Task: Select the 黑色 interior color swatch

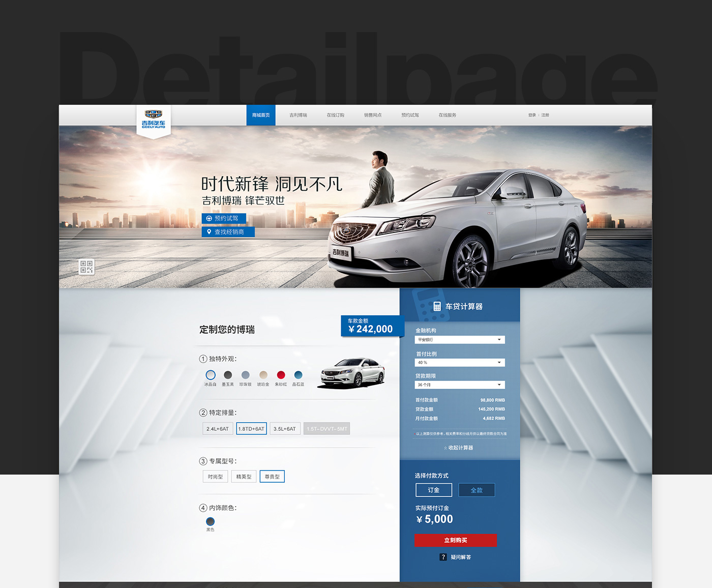Action: click(x=210, y=521)
